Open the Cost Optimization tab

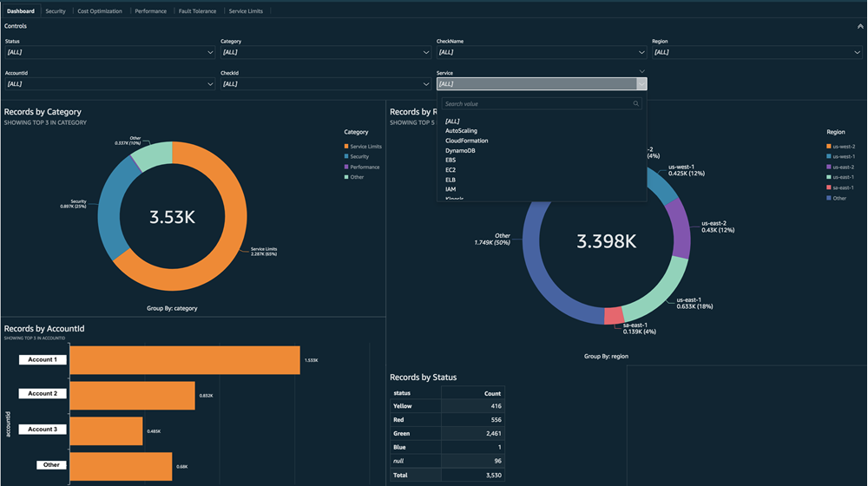tap(100, 11)
